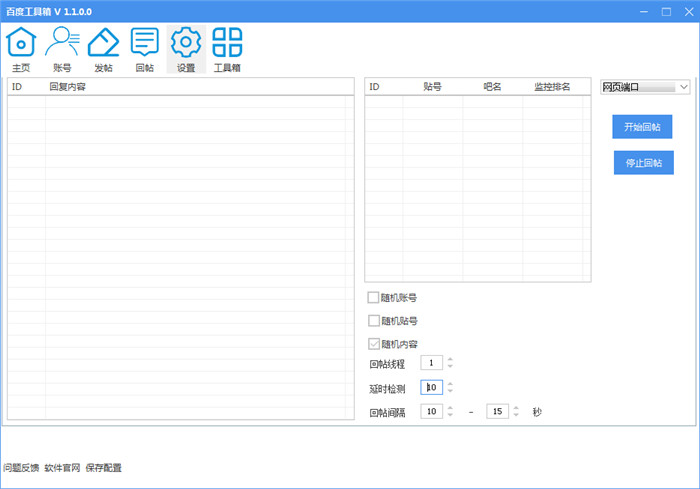Click the ID header in reply content list
Screen dimensions: 700x489
[17, 87]
